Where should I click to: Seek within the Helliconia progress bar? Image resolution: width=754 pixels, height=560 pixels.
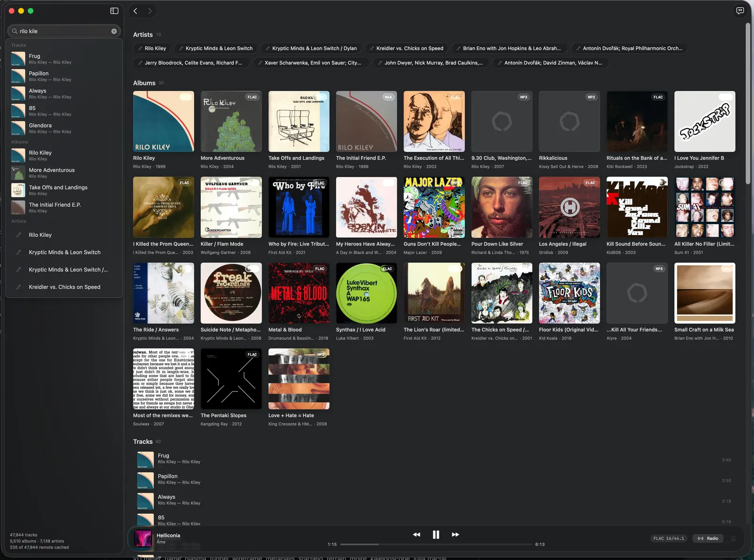(x=436, y=544)
